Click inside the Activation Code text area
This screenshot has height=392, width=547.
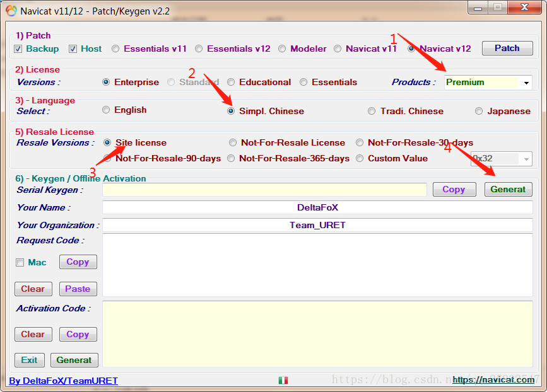tap(317, 334)
